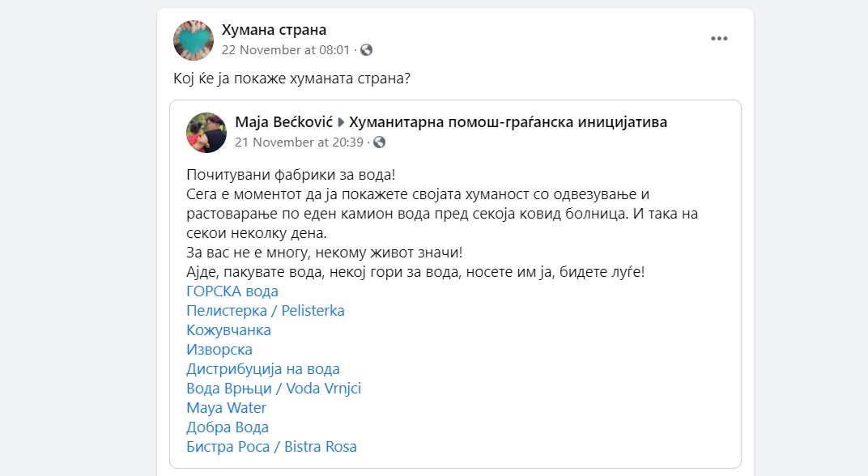Image resolution: width=868 pixels, height=476 pixels.
Task: Open the Хумана страна page name link
Action: click(274, 30)
